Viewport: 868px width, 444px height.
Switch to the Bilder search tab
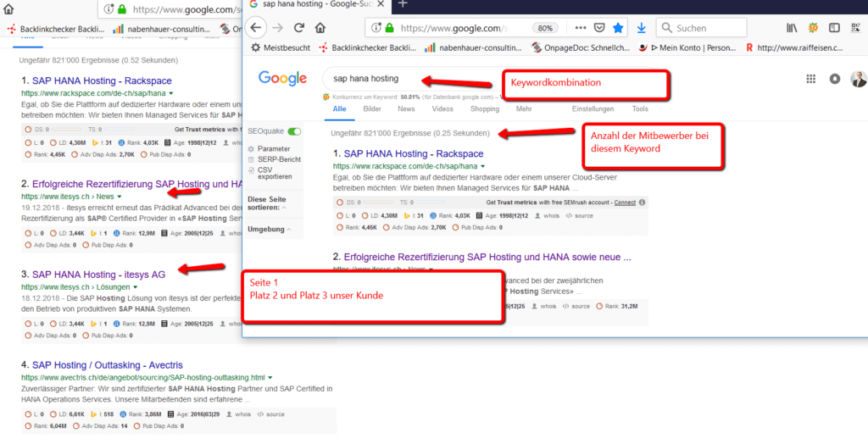(371, 109)
